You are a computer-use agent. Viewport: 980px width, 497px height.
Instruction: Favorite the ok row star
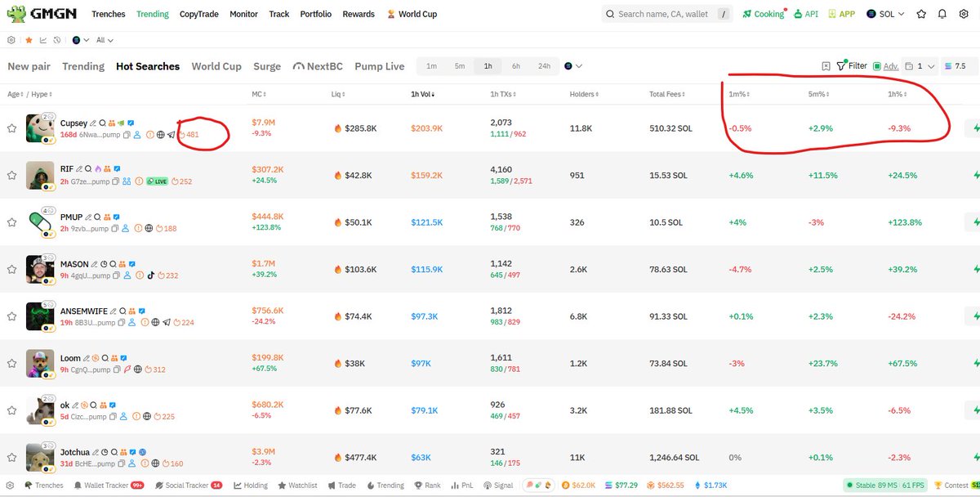[x=12, y=410]
